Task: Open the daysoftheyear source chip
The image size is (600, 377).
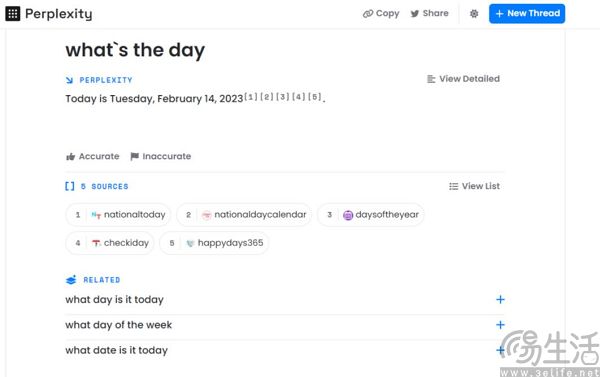Action: tap(371, 215)
